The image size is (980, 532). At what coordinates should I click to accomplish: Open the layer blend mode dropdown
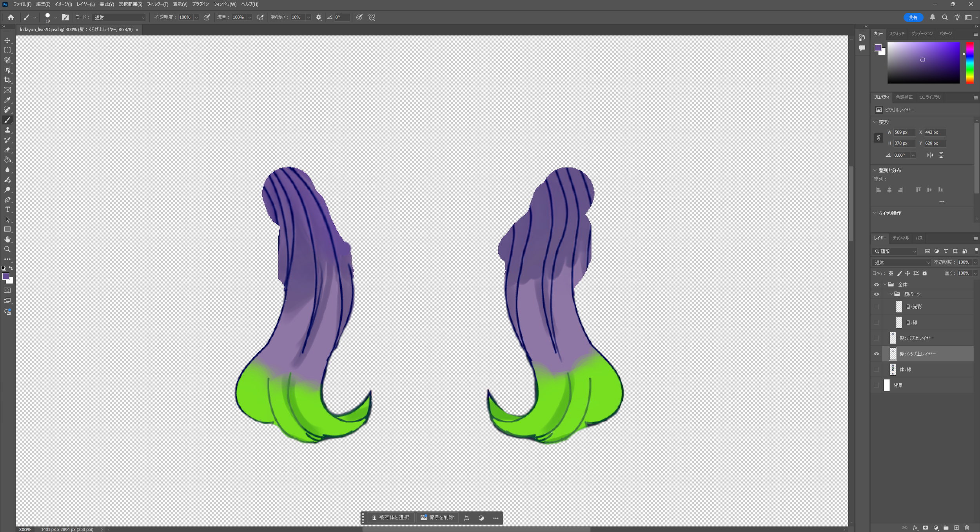(x=901, y=262)
